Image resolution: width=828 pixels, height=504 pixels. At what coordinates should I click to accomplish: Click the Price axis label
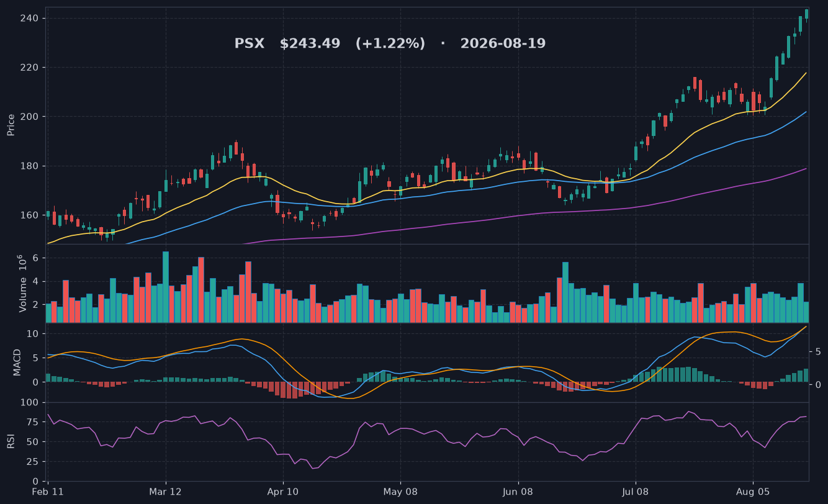(11, 125)
